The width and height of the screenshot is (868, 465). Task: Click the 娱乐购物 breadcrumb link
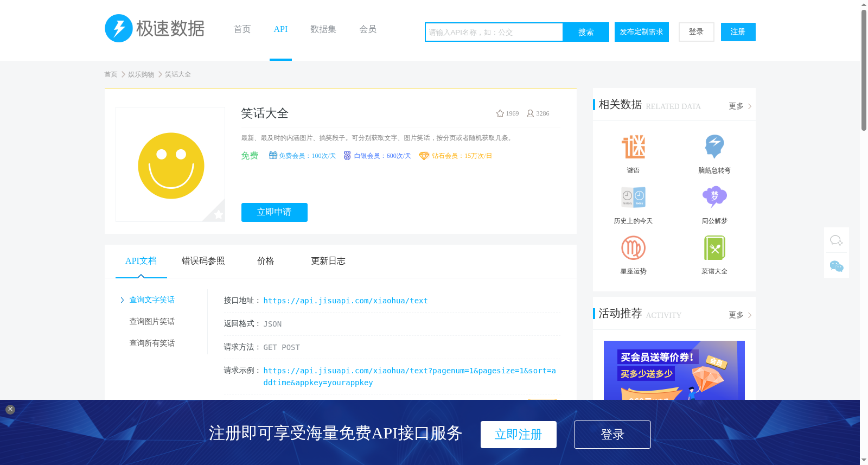[141, 74]
